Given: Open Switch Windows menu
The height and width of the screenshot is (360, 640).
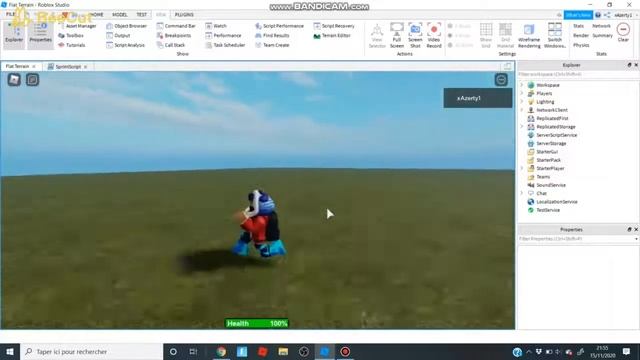Looking at the screenshot, I should 555,36.
